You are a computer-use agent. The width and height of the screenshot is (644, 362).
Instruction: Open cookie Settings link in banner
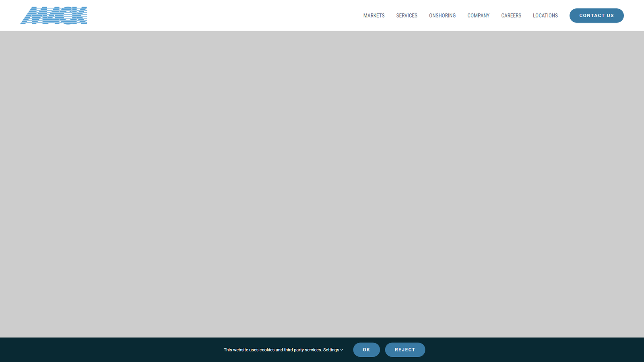point(331,350)
